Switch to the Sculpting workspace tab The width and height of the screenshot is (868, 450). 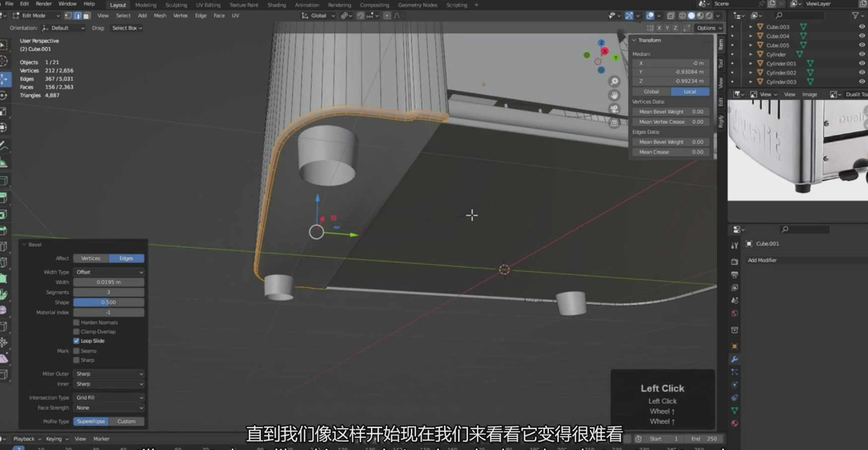click(x=176, y=5)
